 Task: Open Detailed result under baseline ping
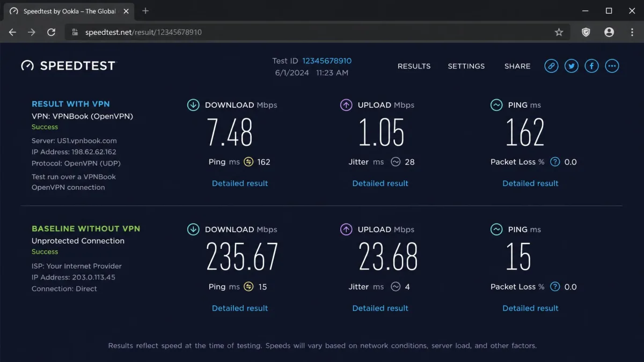click(530, 308)
